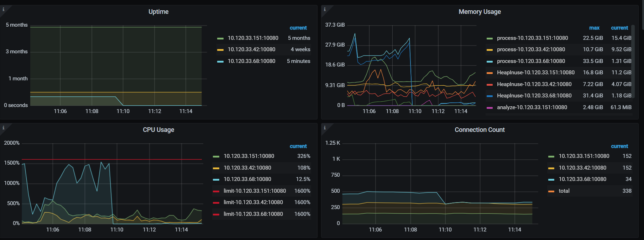The image size is (644, 240).
Task: Click the purple swatch for analyze-10.120.33.151:10080
Action: [489, 108]
